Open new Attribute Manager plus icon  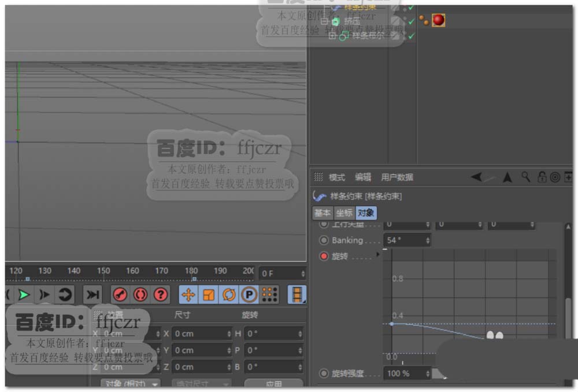point(569,177)
